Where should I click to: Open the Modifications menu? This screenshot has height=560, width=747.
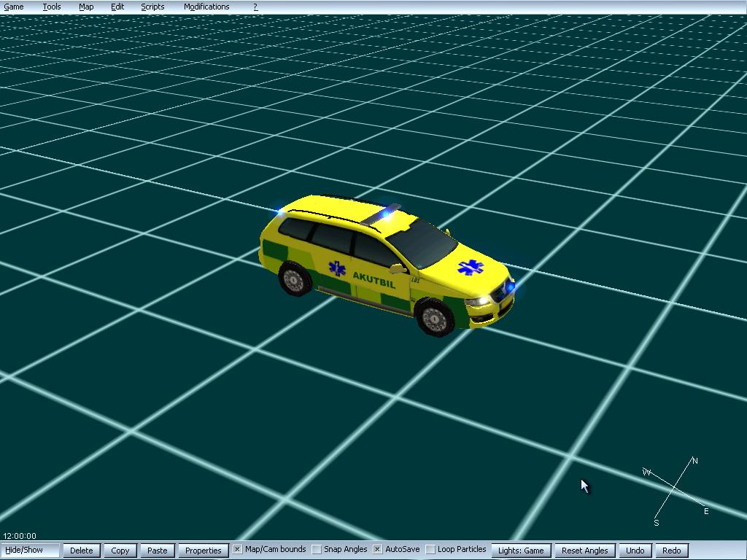pos(206,7)
